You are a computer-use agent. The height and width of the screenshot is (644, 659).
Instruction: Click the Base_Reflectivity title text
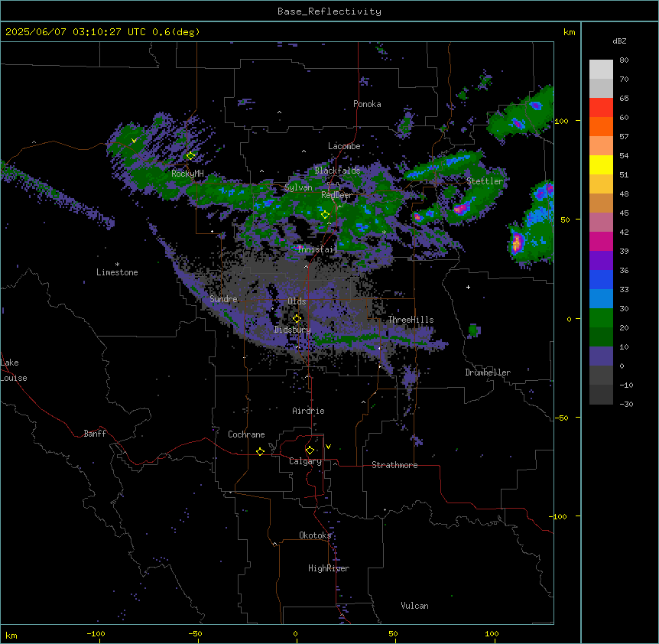click(329, 11)
